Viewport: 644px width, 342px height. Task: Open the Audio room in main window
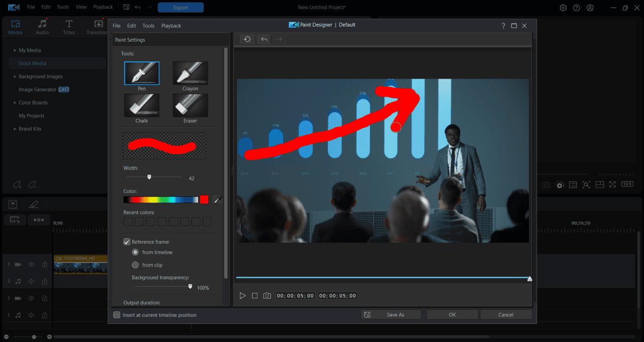[42, 27]
